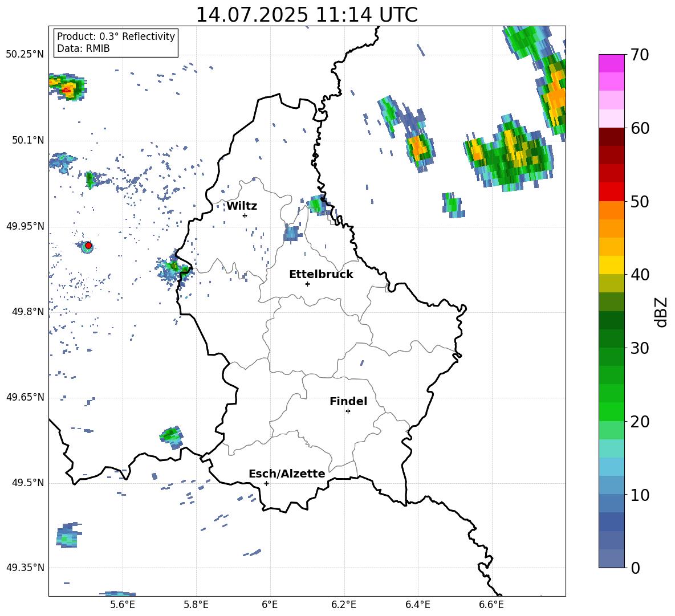Click the 50.25°N latitude label

pyautogui.click(x=25, y=55)
